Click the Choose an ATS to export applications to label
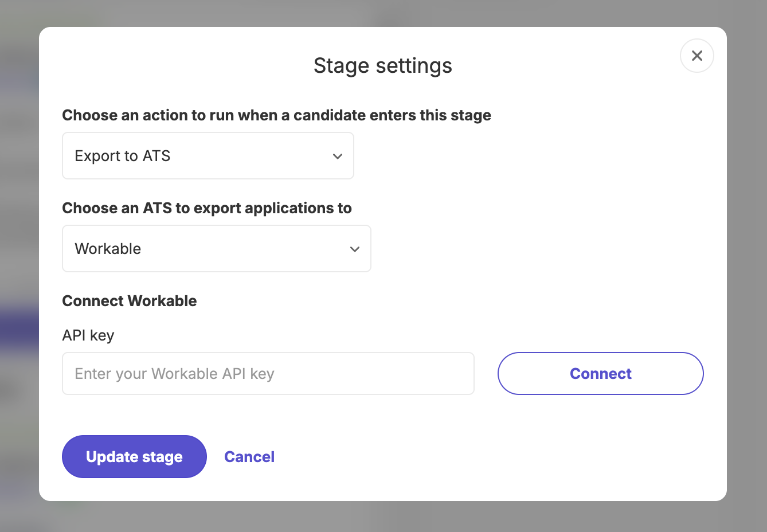767x532 pixels. (207, 208)
